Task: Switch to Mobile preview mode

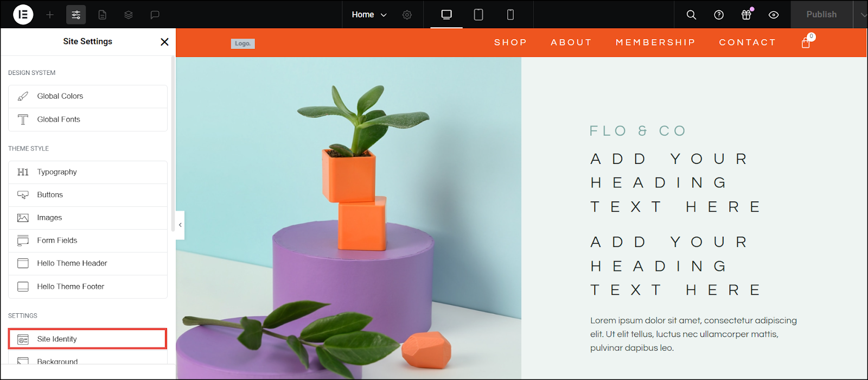Action: [x=510, y=15]
